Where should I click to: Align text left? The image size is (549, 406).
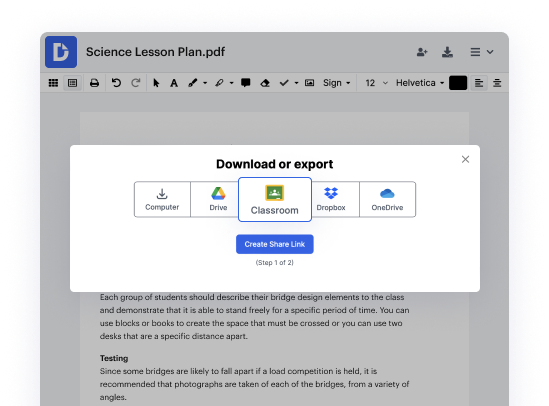click(x=479, y=83)
